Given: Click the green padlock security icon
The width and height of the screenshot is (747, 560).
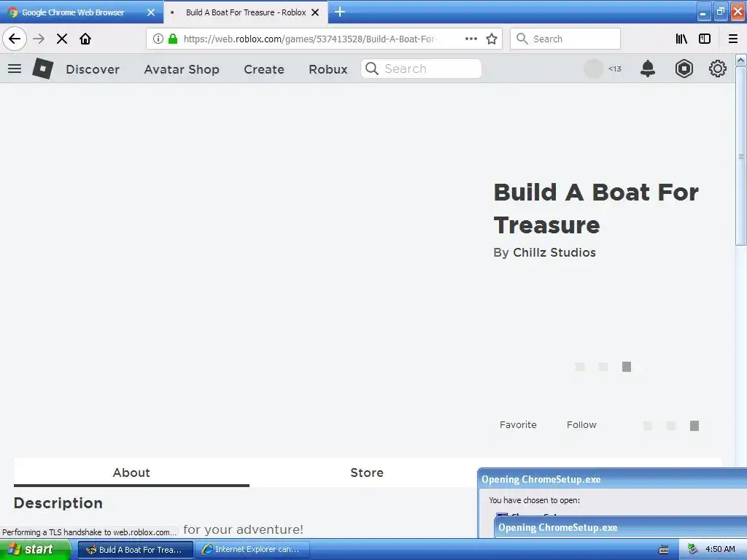Looking at the screenshot, I should [173, 39].
